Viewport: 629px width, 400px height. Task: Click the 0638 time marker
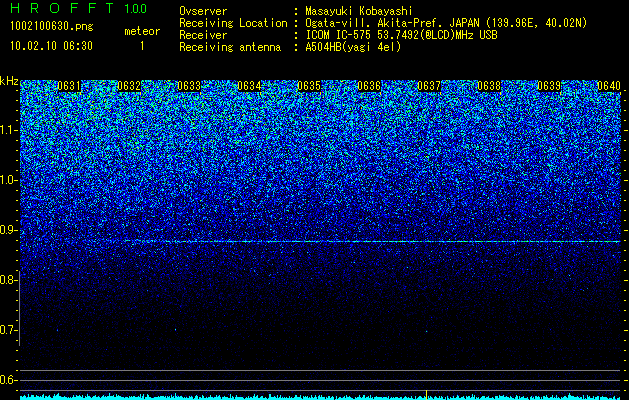[489, 86]
